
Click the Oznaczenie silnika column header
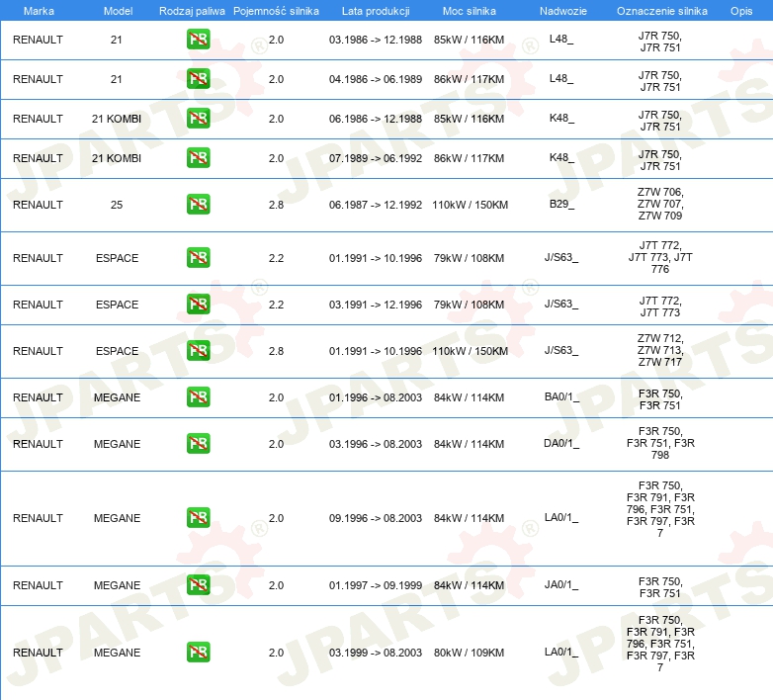[x=662, y=11]
